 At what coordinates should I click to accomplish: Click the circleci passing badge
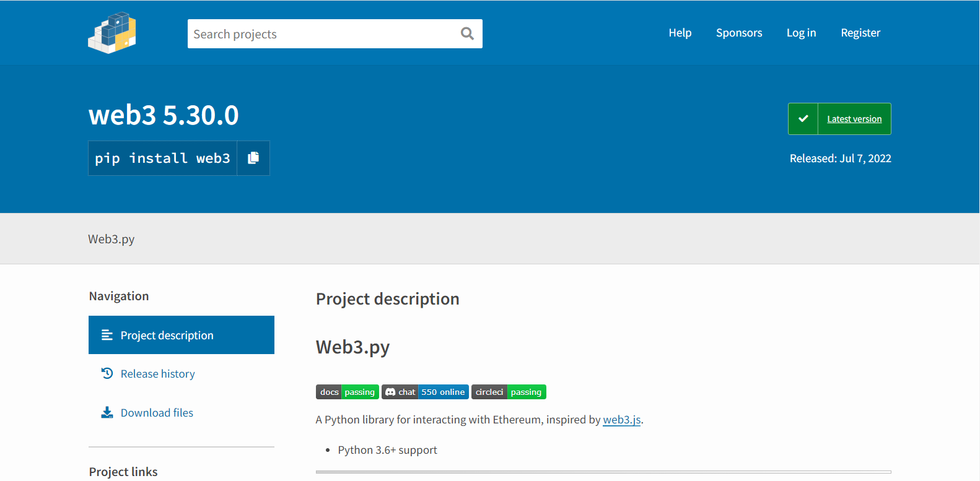pos(509,392)
